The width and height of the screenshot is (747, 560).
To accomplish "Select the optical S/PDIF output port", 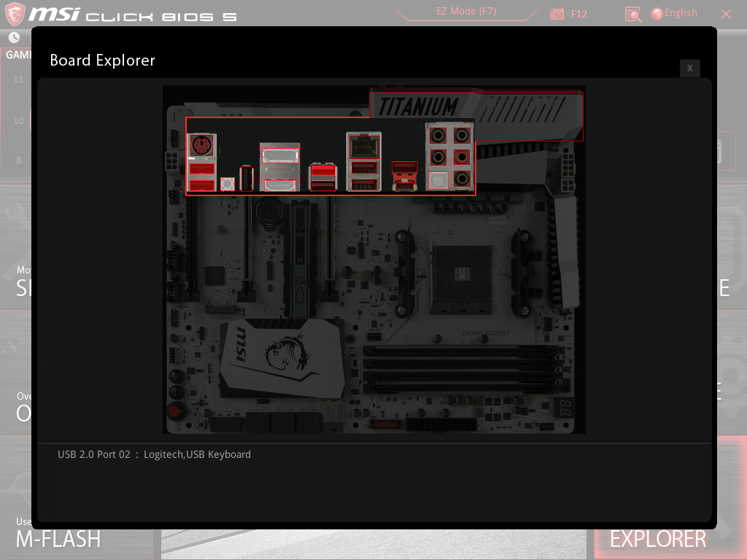I will click(438, 180).
